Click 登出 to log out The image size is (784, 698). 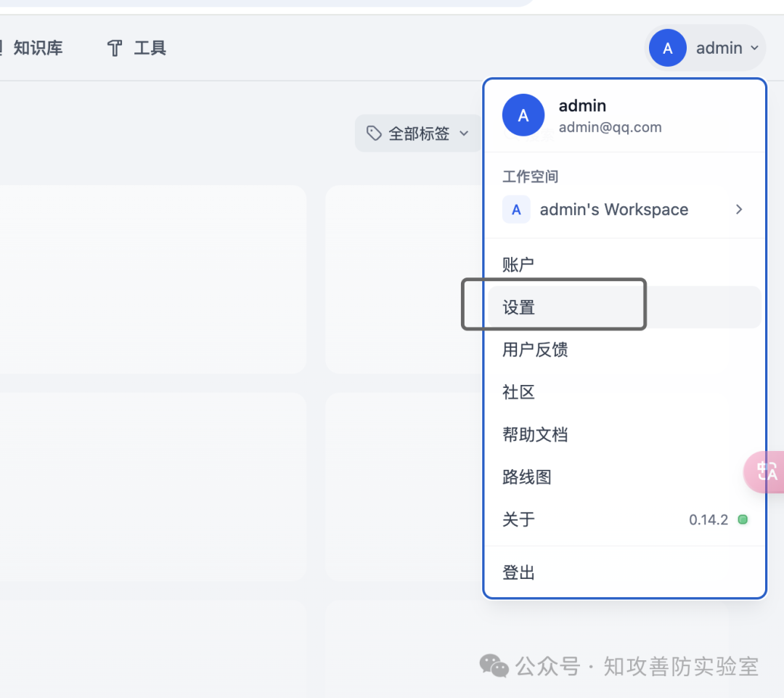pyautogui.click(x=518, y=572)
